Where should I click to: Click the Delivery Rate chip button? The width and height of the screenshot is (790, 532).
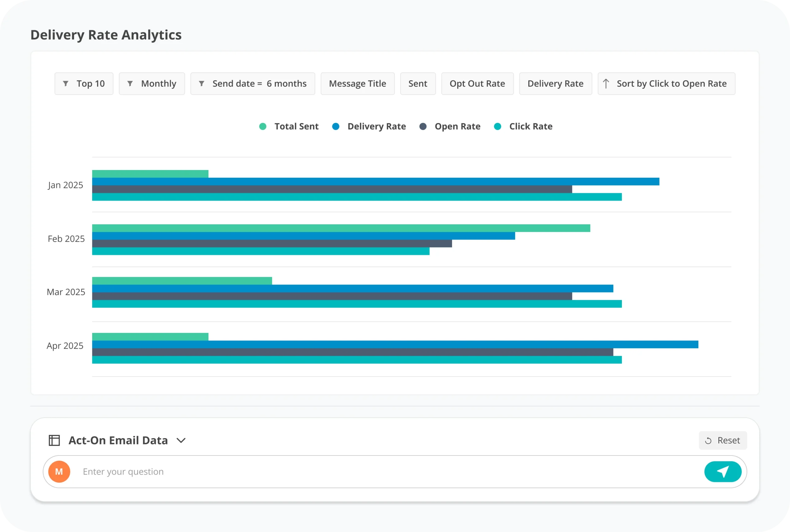(x=555, y=83)
